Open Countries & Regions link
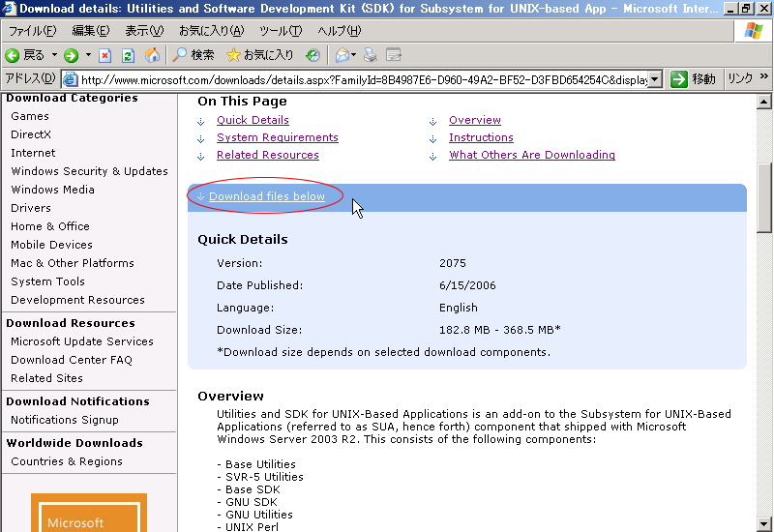 [x=67, y=461]
